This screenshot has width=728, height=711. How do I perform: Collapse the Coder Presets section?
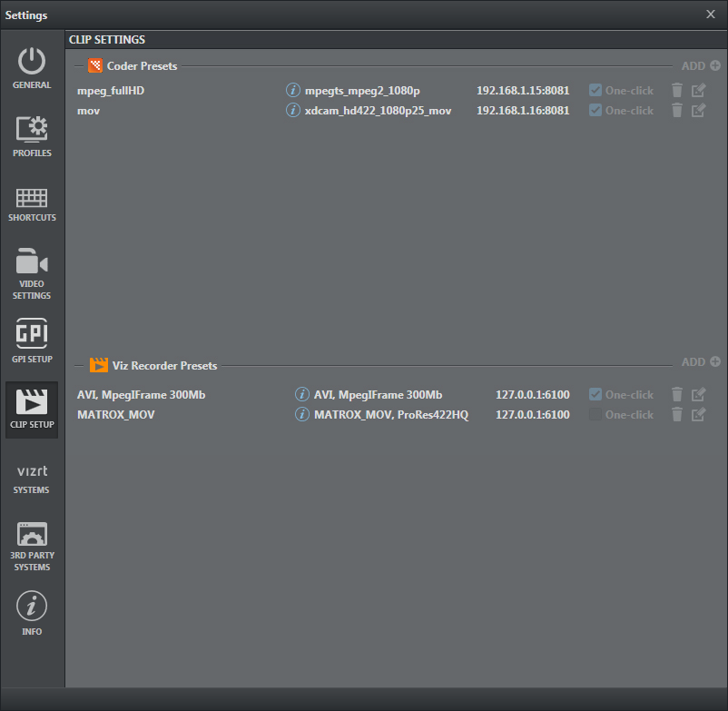tap(79, 66)
